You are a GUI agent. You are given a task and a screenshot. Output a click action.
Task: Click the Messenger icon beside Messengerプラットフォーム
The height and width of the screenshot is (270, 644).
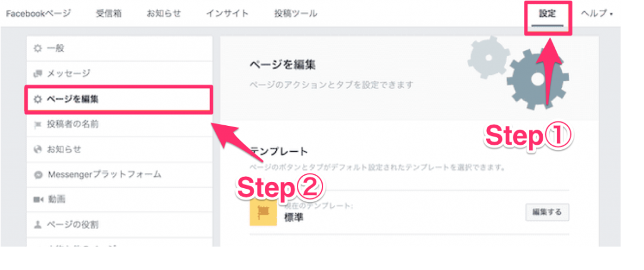coord(38,175)
